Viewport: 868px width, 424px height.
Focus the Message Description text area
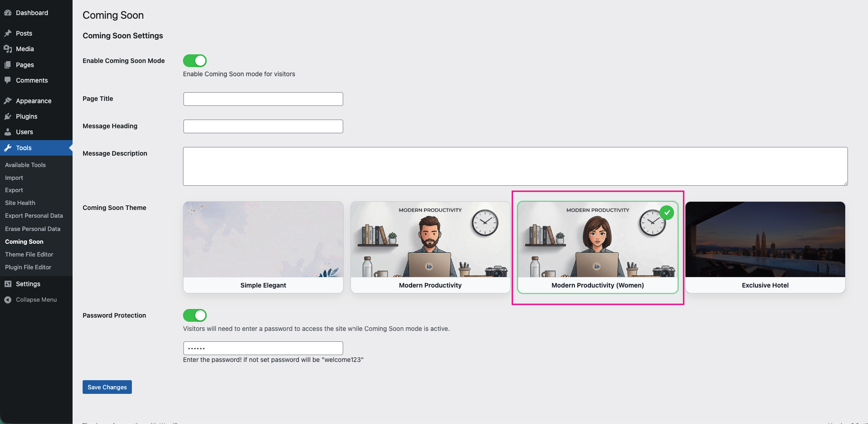515,166
